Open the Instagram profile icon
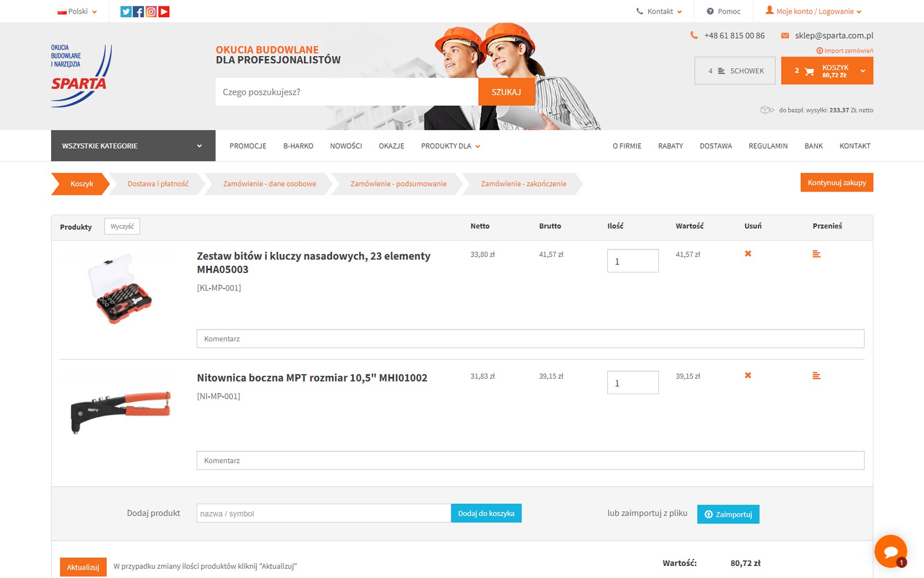The height and width of the screenshot is (578, 924). click(x=151, y=12)
